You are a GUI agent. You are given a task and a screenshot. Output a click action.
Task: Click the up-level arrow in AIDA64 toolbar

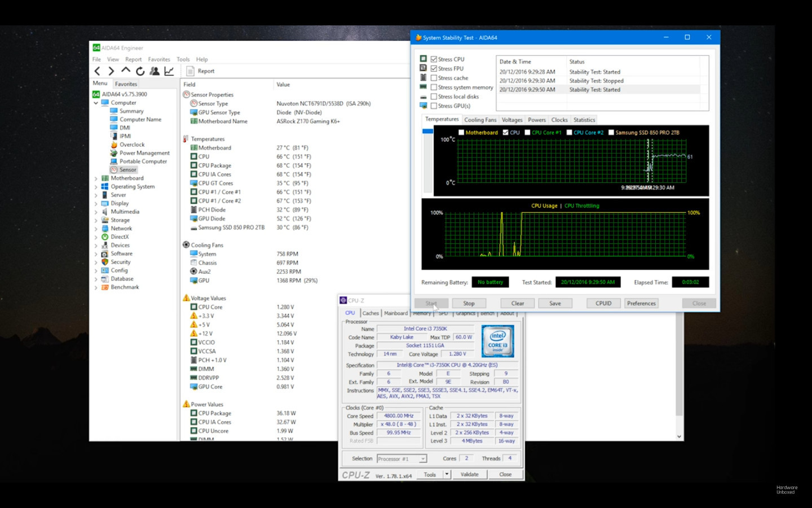126,71
